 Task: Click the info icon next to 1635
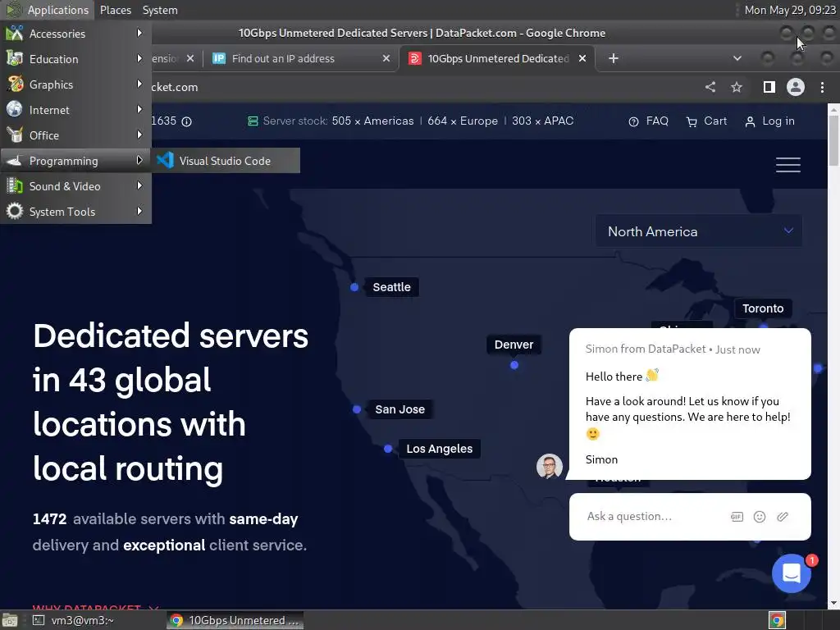pyautogui.click(x=186, y=121)
